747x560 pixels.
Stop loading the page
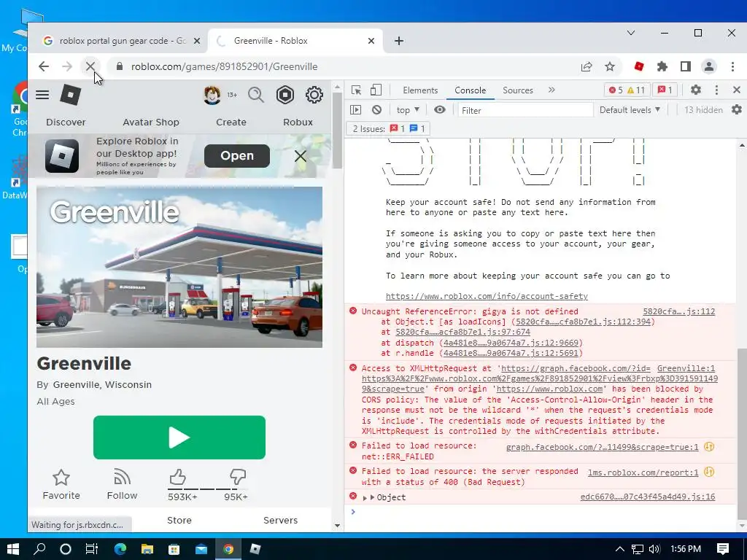90,66
